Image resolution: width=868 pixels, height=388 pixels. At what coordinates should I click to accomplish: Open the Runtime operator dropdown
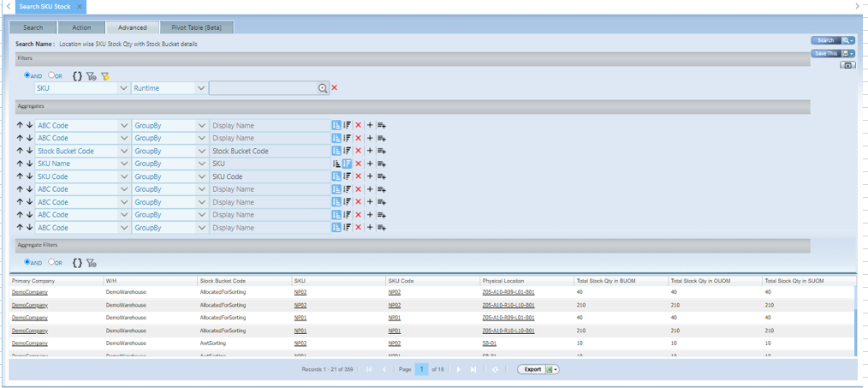(x=201, y=88)
